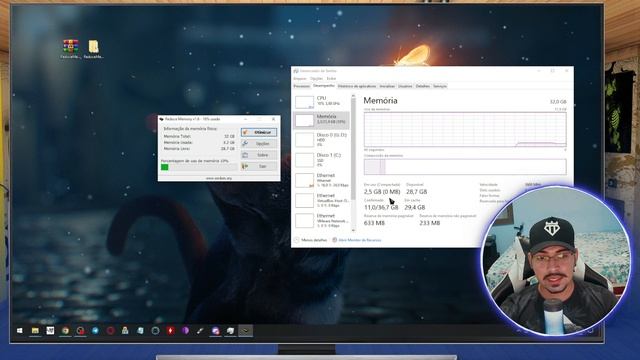Select the Memória heading text

point(380,100)
